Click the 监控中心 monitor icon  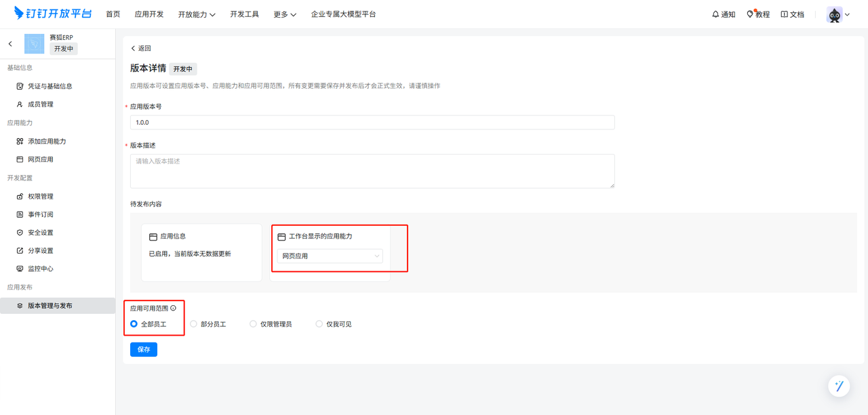coord(20,269)
